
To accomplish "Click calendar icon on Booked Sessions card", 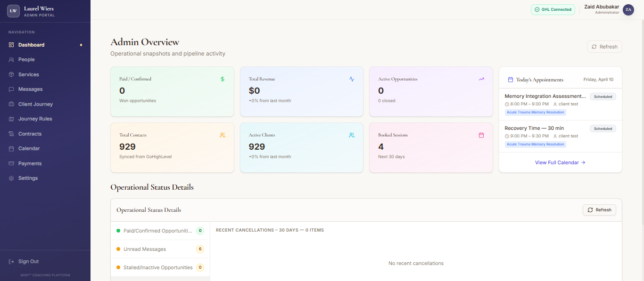I will (481, 135).
